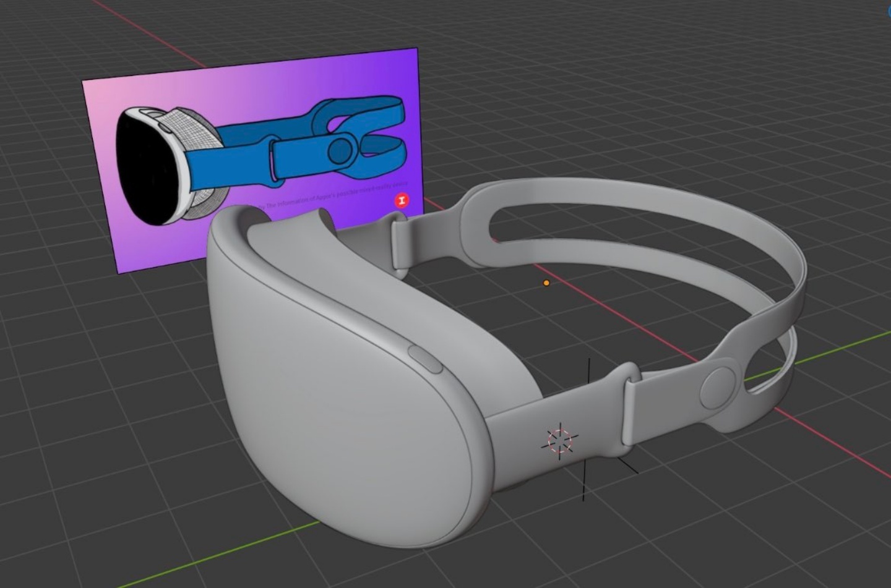Click the 3D cursor crosshair on the strap

pyautogui.click(x=561, y=440)
